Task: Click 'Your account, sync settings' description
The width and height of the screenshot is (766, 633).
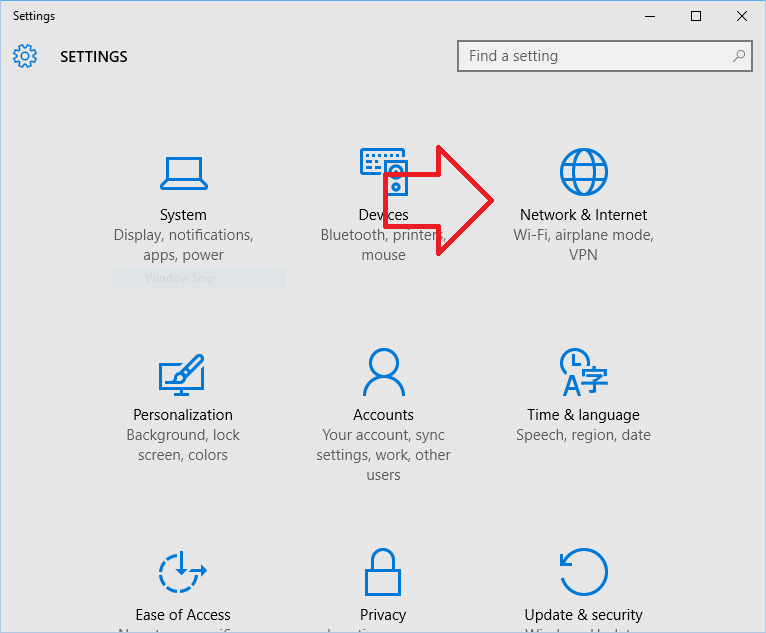Action: click(x=383, y=455)
